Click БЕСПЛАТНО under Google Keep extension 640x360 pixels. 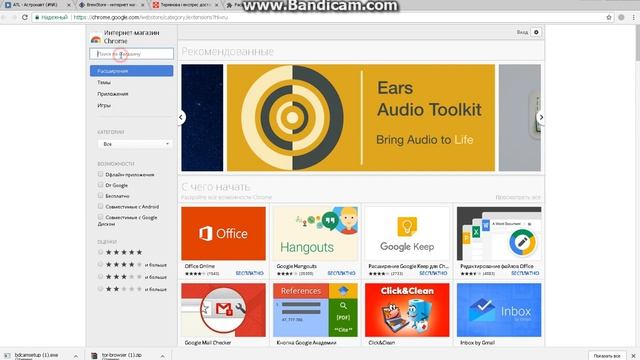point(433,273)
